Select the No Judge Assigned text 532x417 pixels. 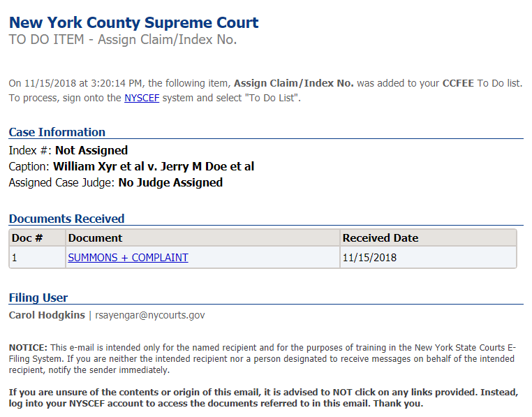coord(170,182)
